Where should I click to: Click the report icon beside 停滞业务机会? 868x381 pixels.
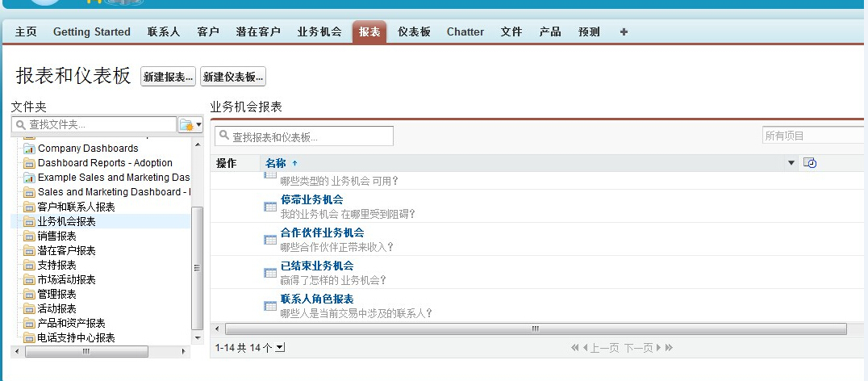point(270,207)
